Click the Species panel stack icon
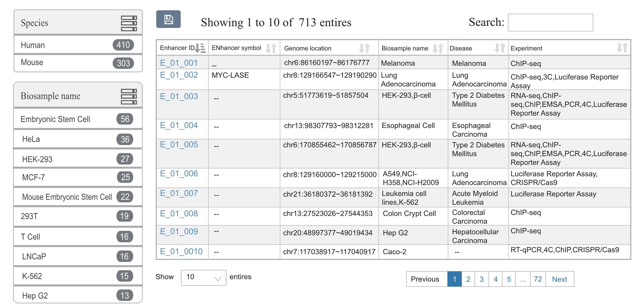Viewport: 644px width, 308px height. click(x=129, y=23)
